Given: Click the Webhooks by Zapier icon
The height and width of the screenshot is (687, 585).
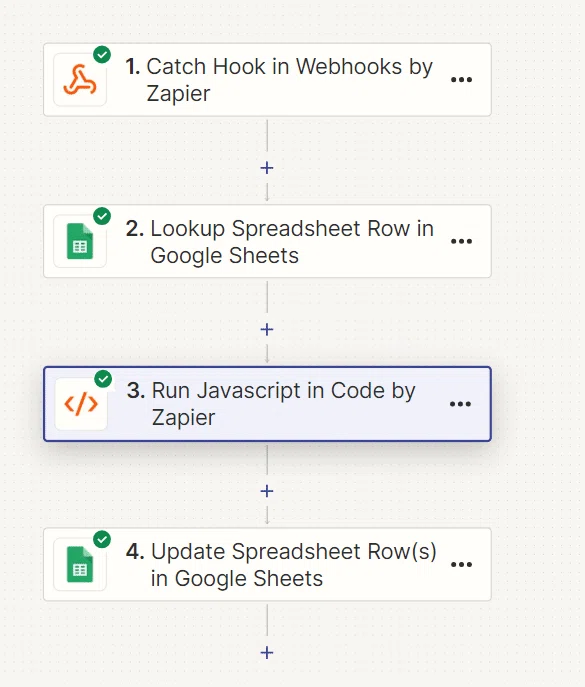Looking at the screenshot, I should click(80, 80).
